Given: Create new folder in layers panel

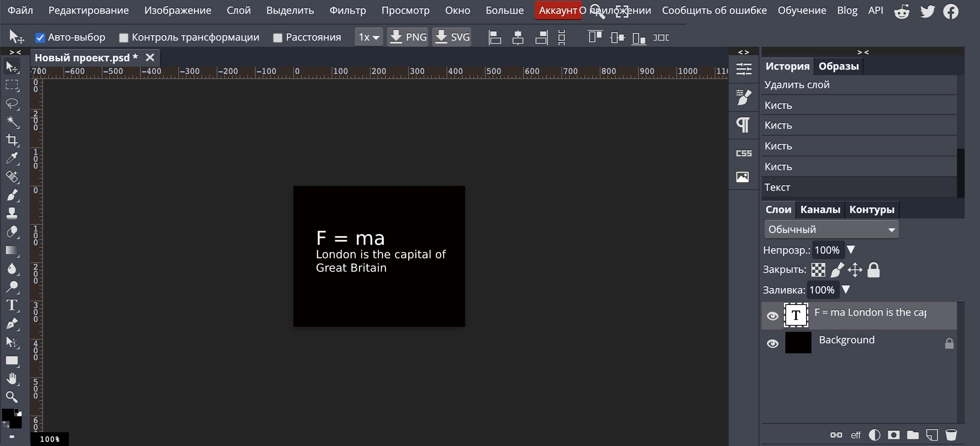Looking at the screenshot, I should point(913,435).
